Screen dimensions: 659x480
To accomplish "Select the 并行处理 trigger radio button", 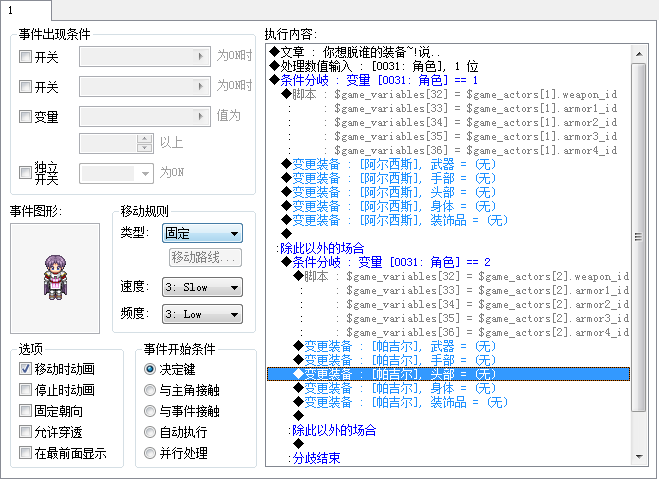I will [x=150, y=453].
